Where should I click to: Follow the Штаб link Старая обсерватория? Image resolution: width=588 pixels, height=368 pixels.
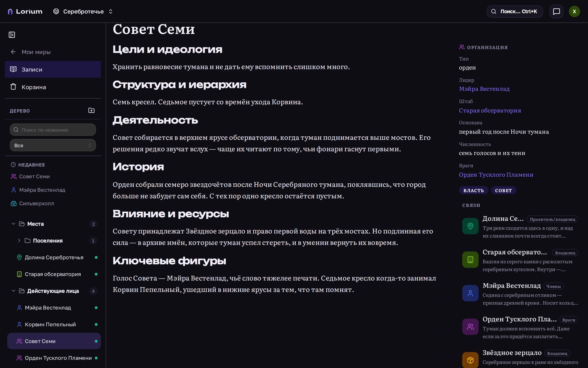click(490, 110)
